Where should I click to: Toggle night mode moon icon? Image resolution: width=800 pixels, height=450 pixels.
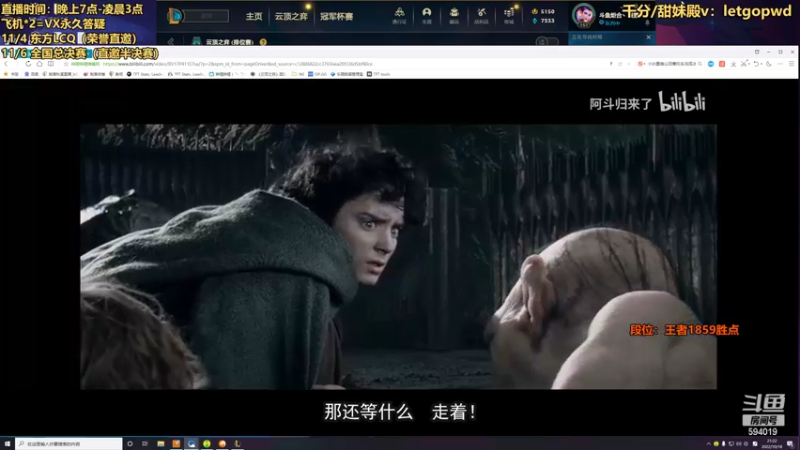pyautogui.click(x=769, y=64)
